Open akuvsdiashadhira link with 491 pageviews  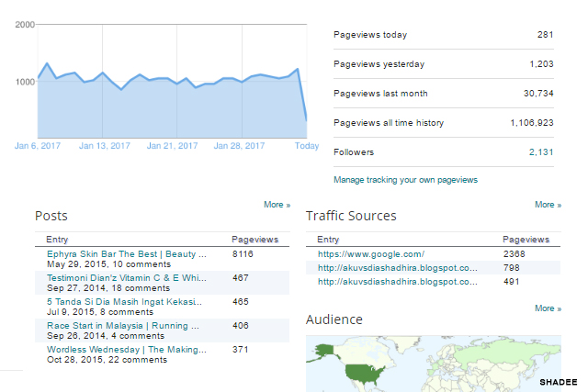[398, 282]
